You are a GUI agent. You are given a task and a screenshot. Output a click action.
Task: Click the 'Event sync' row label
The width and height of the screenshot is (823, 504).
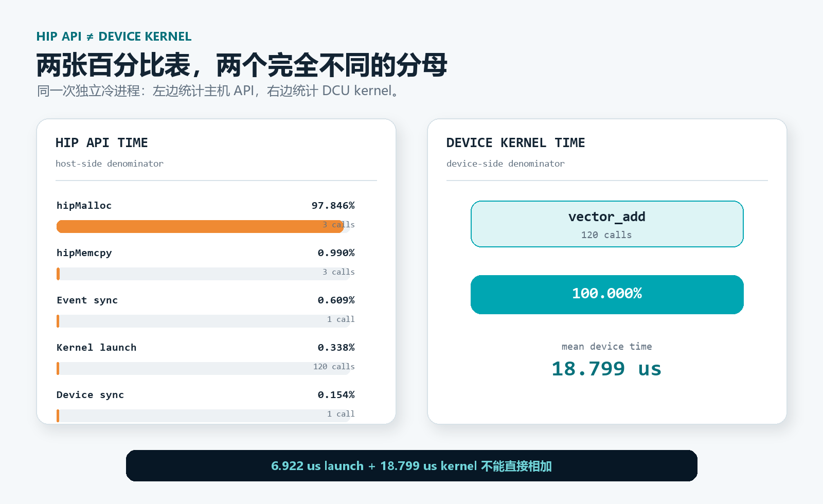coord(87,300)
